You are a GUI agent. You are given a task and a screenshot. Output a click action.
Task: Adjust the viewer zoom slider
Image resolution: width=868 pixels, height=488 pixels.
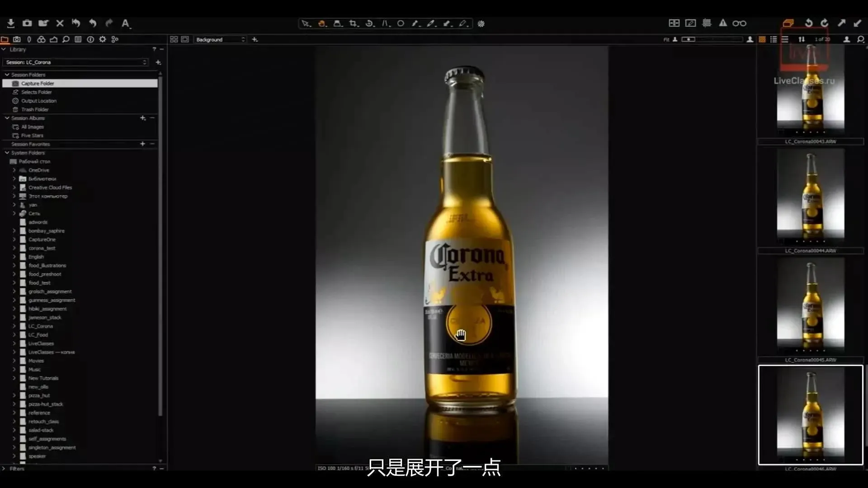tap(712, 40)
